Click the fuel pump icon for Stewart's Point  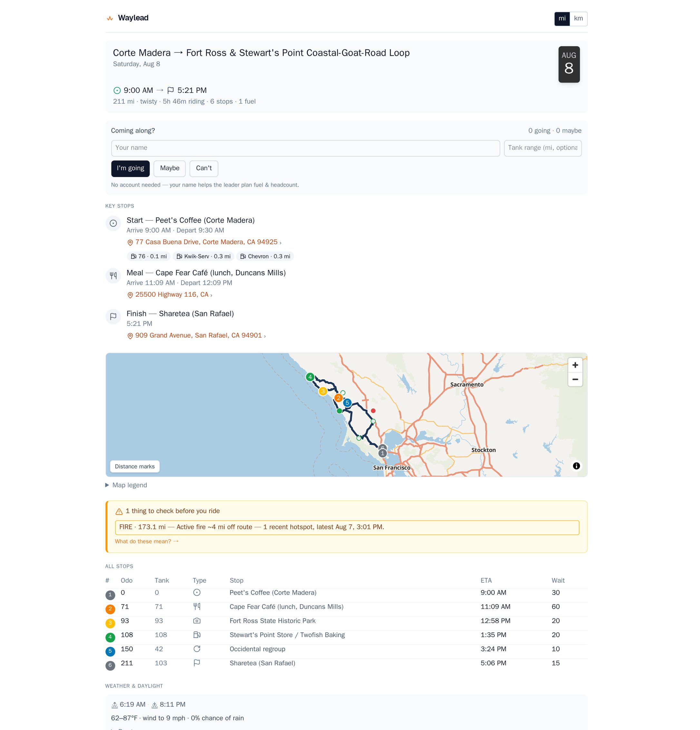pos(197,635)
